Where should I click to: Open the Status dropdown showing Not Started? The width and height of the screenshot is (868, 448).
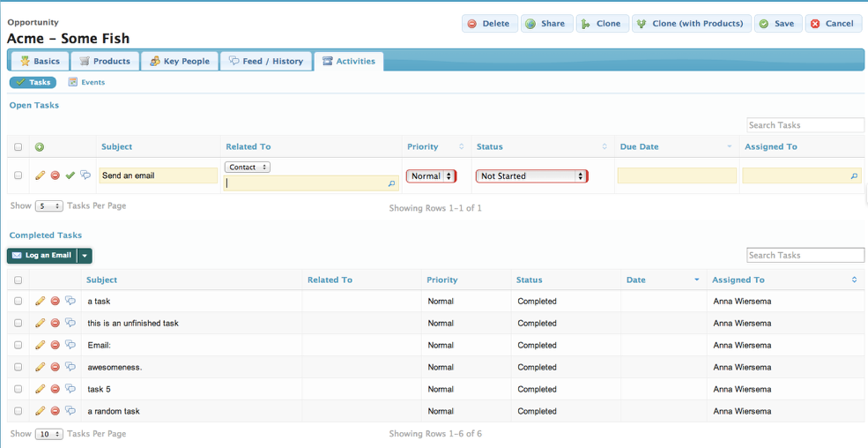531,176
